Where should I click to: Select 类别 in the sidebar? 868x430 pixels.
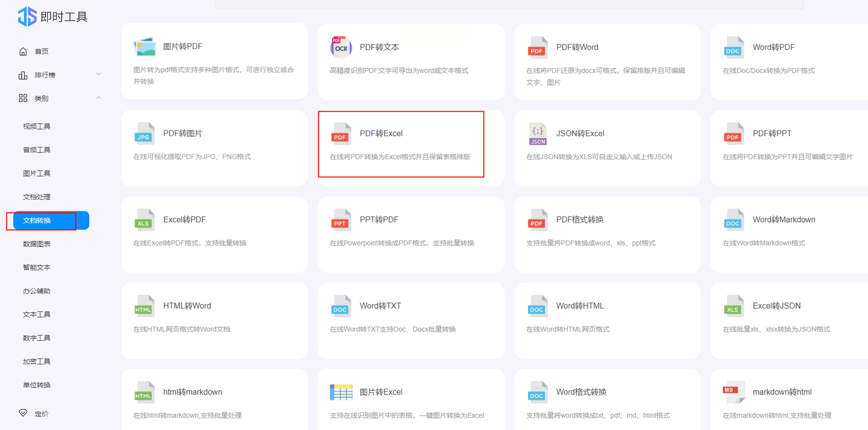(x=42, y=98)
